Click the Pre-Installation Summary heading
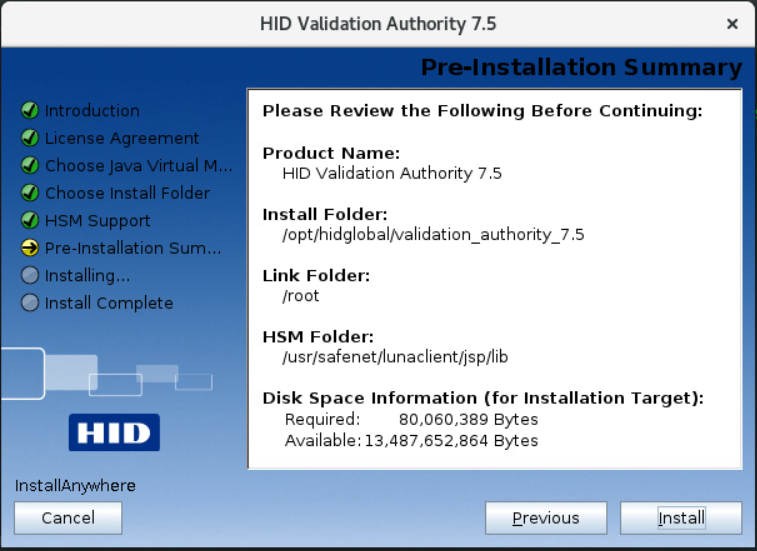The height and width of the screenshot is (551, 757). tap(580, 68)
